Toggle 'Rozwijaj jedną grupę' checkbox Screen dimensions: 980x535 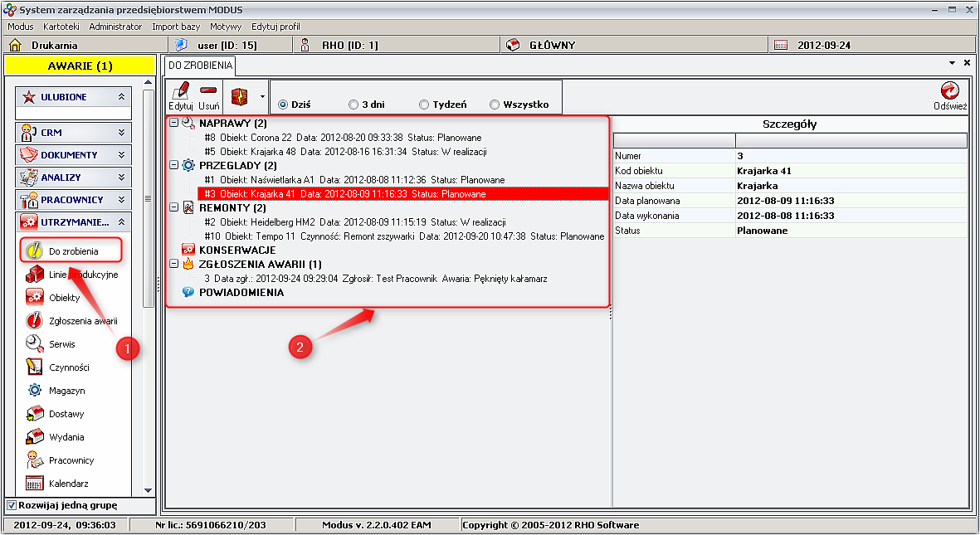[x=11, y=505]
